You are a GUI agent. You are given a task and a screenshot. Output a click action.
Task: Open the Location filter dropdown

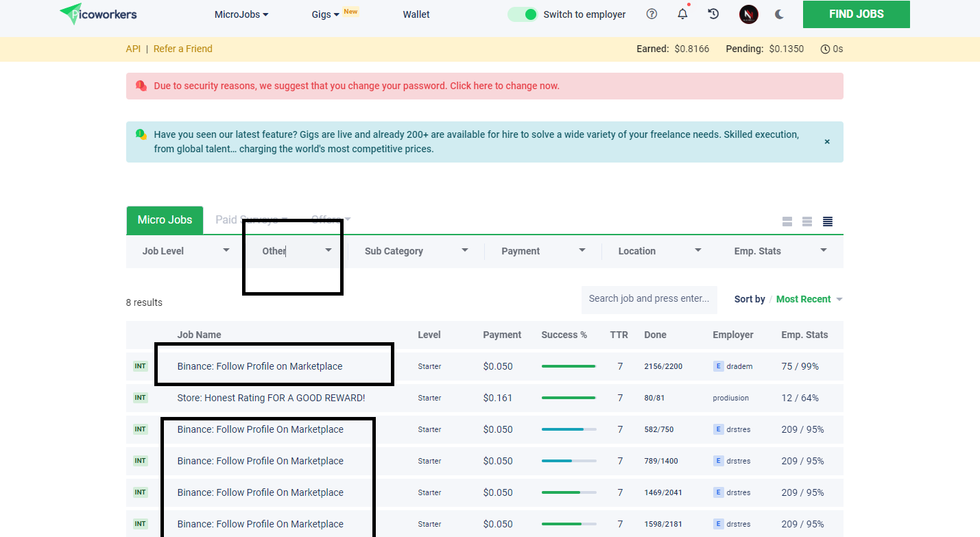[x=660, y=251]
